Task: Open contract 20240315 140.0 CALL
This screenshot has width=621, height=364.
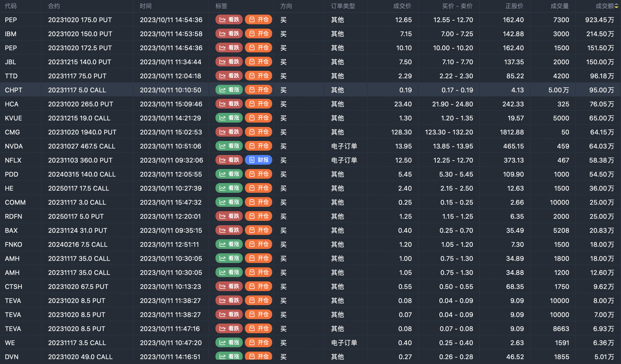Action: click(x=82, y=174)
